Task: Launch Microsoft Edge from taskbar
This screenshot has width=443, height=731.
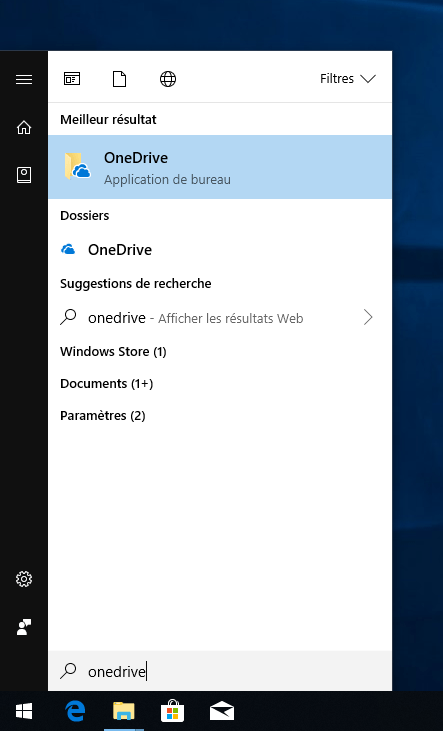Action: [75, 711]
